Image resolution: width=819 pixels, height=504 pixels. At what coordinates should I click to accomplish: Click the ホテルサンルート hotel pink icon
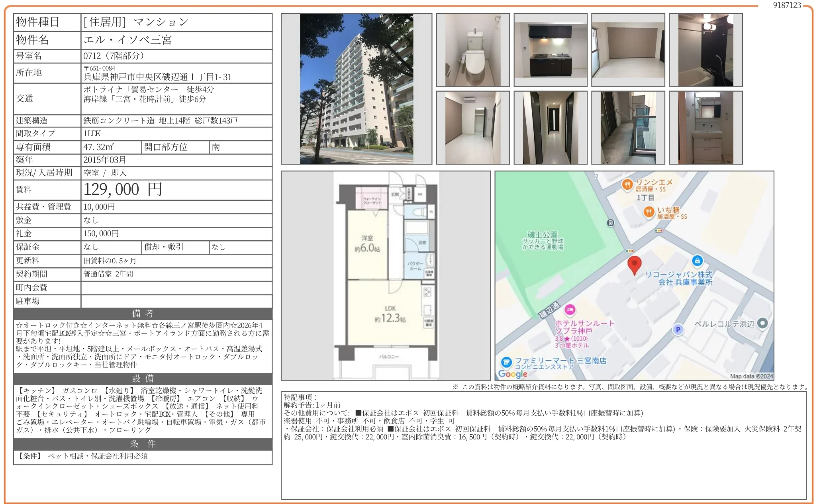[x=570, y=310]
